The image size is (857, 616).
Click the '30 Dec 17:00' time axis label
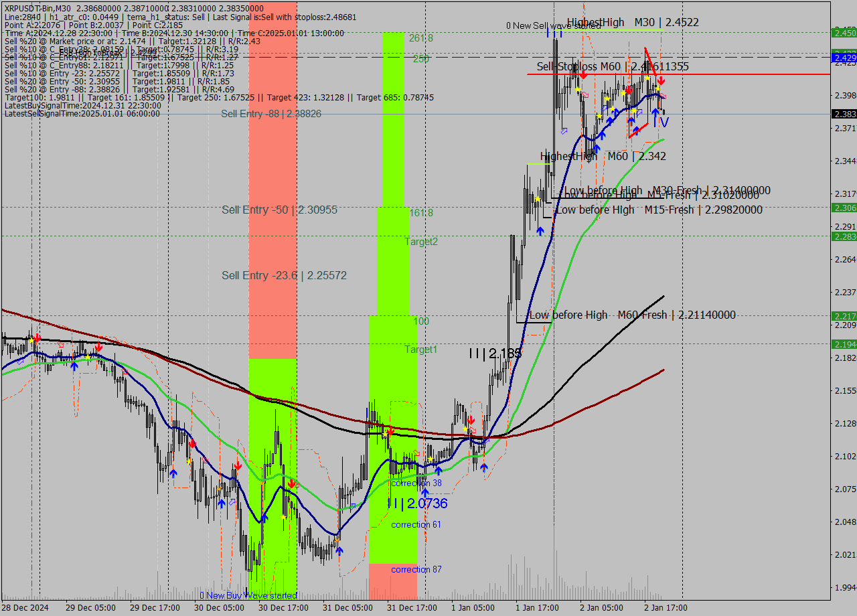[x=283, y=608]
